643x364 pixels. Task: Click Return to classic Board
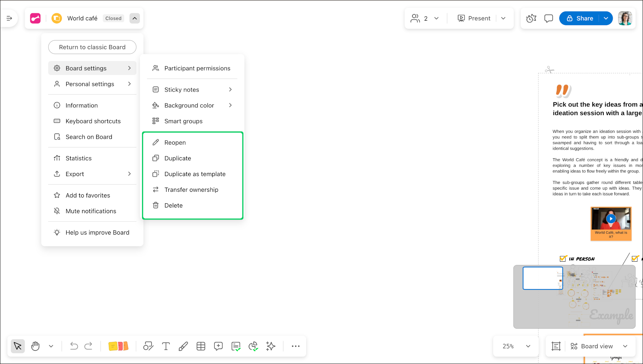tap(92, 47)
